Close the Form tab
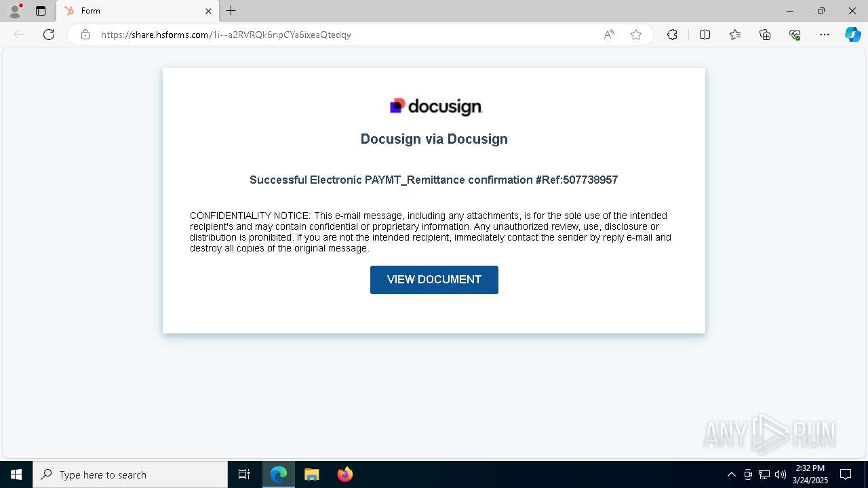The image size is (868, 488). (x=208, y=11)
